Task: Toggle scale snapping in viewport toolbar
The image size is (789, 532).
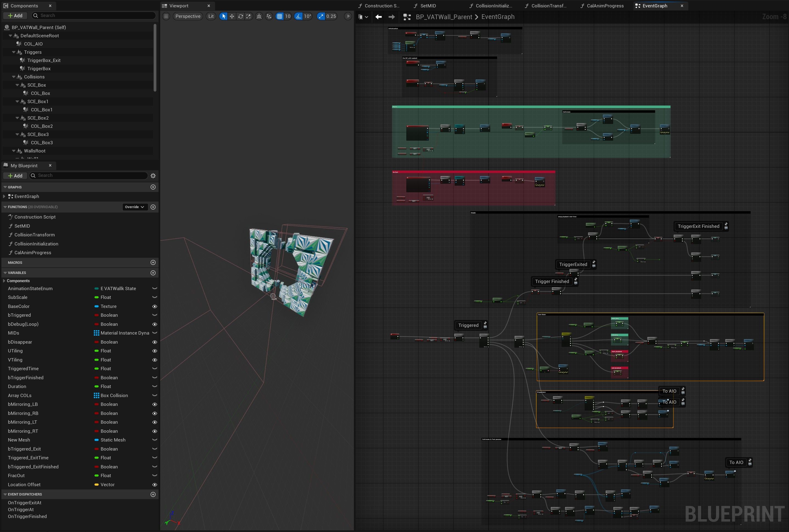Action: pos(321,16)
